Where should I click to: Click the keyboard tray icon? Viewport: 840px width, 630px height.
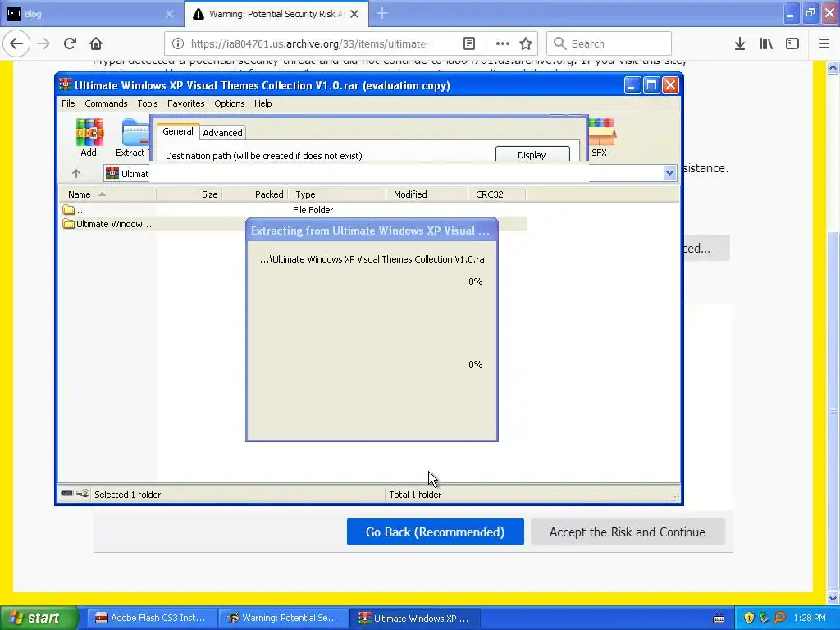pyautogui.click(x=719, y=619)
